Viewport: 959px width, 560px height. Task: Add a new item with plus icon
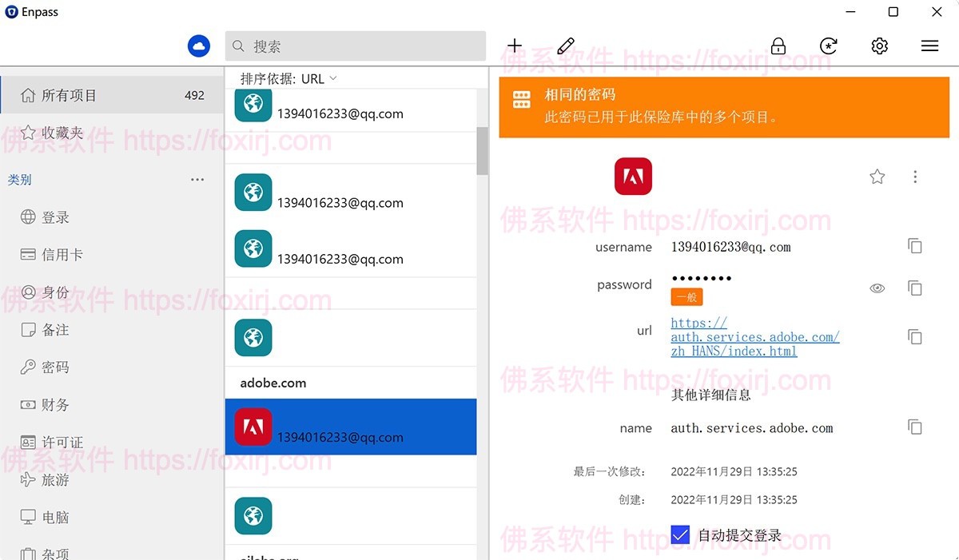(515, 46)
